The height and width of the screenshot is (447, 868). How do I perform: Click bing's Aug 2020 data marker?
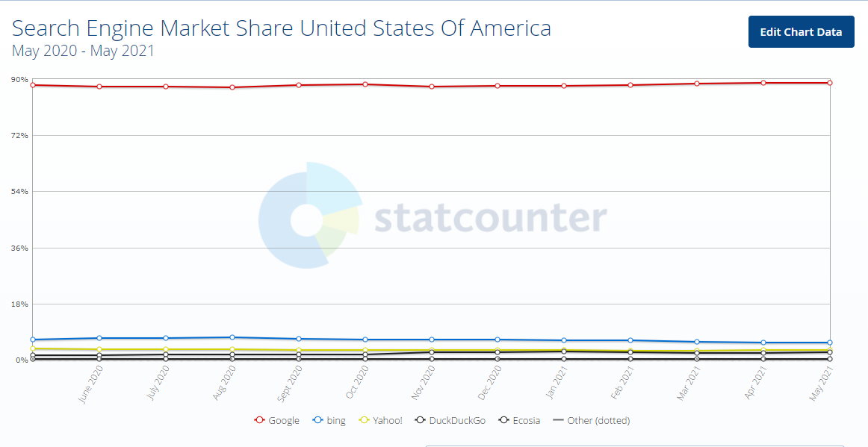coord(232,337)
